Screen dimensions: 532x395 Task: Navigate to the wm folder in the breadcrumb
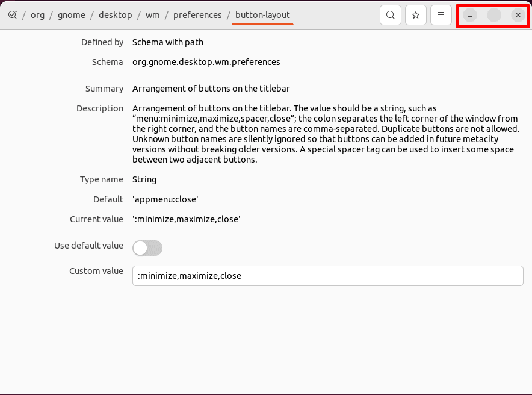pos(153,14)
